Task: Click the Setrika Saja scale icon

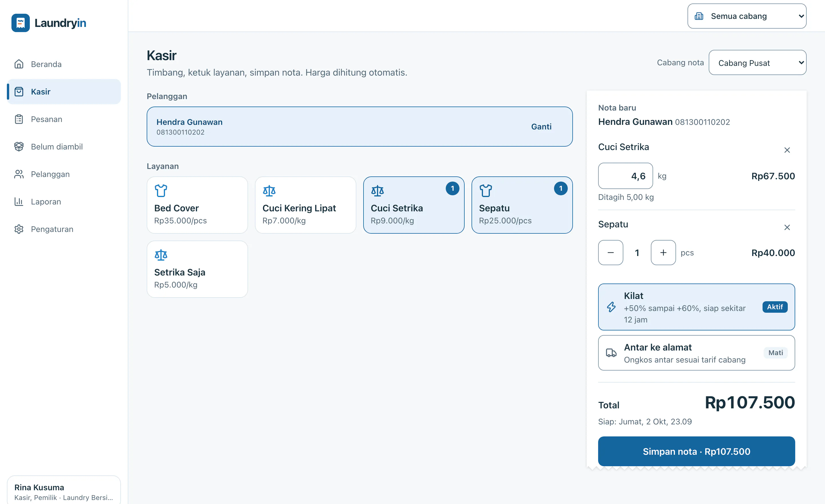Action: tap(161, 255)
